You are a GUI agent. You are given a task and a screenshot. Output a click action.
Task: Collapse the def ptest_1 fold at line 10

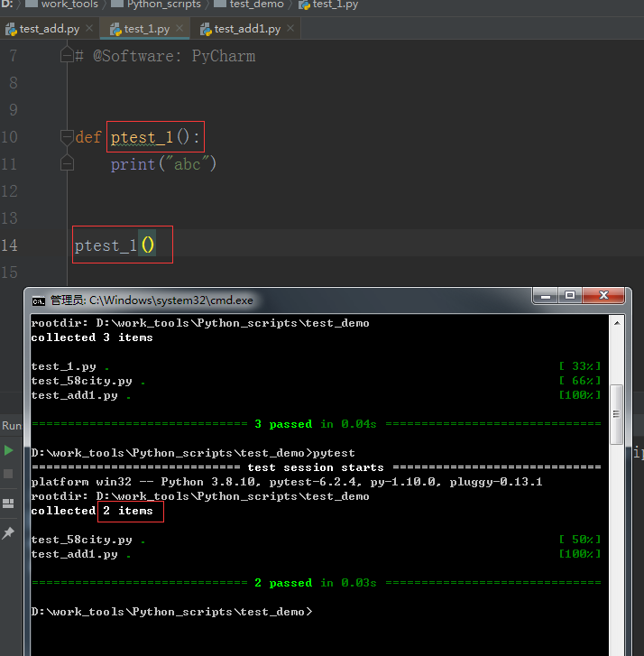[x=67, y=137]
